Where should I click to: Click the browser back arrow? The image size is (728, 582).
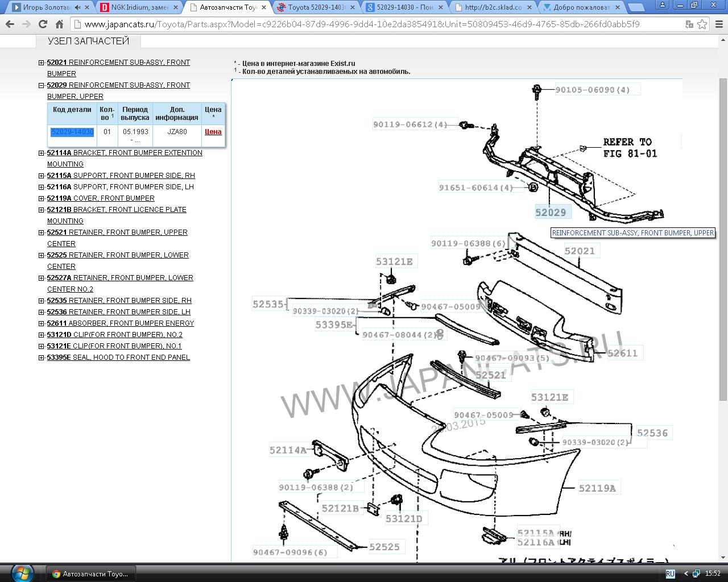10,24
